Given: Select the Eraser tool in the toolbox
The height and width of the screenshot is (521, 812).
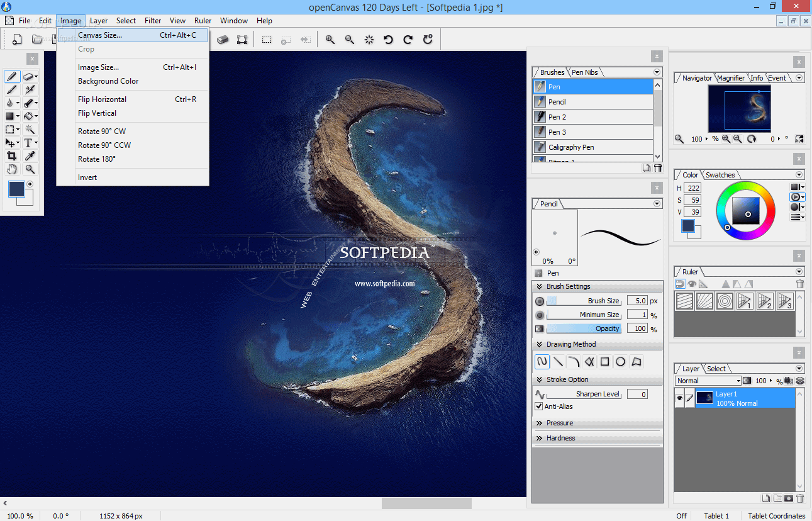Looking at the screenshot, I should [x=30, y=76].
